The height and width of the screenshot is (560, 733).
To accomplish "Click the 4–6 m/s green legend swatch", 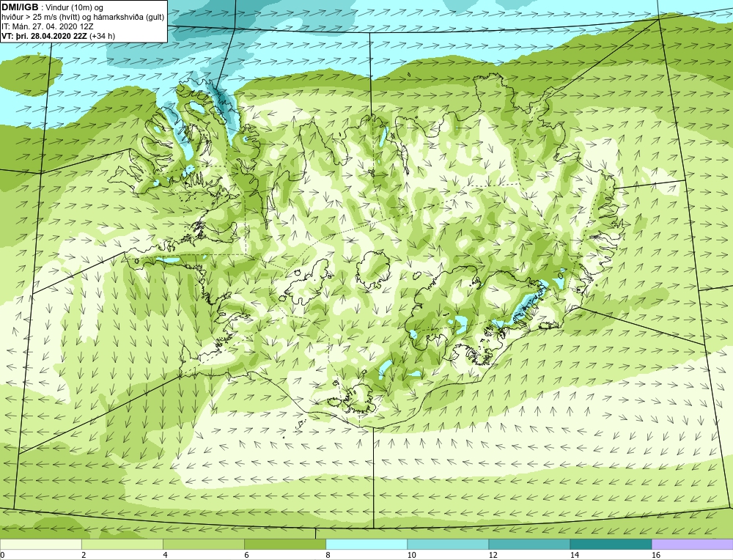I will 203,544.
